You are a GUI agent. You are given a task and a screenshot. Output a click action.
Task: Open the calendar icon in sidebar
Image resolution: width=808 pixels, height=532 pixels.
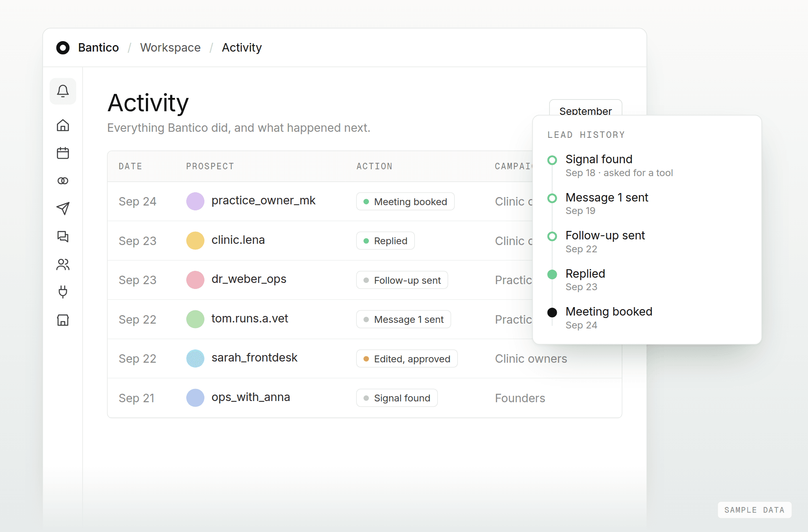pyautogui.click(x=63, y=153)
